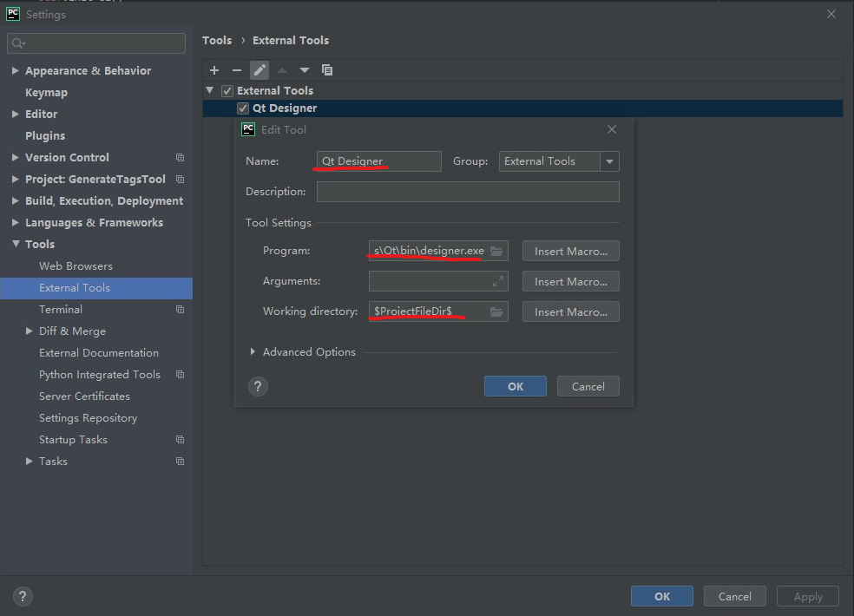Click project-level icon next to Version Control
Screen dimensions: 854x616
click(180, 157)
